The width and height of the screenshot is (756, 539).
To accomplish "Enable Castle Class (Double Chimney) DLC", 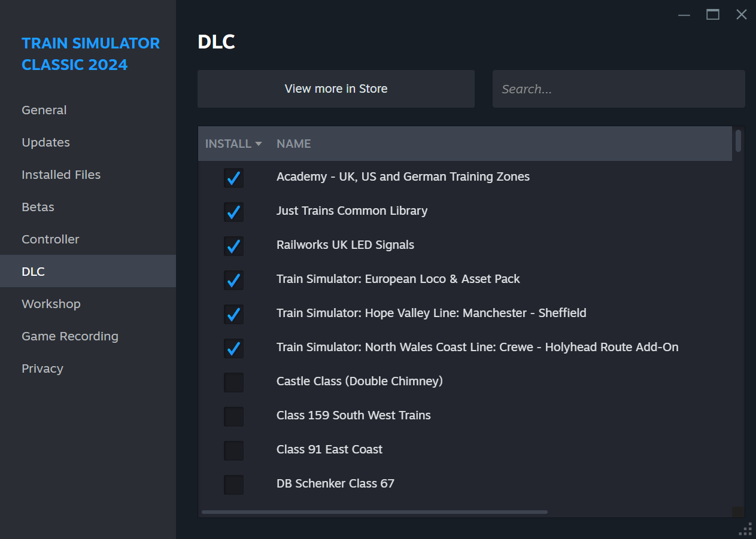I will pyautogui.click(x=233, y=382).
